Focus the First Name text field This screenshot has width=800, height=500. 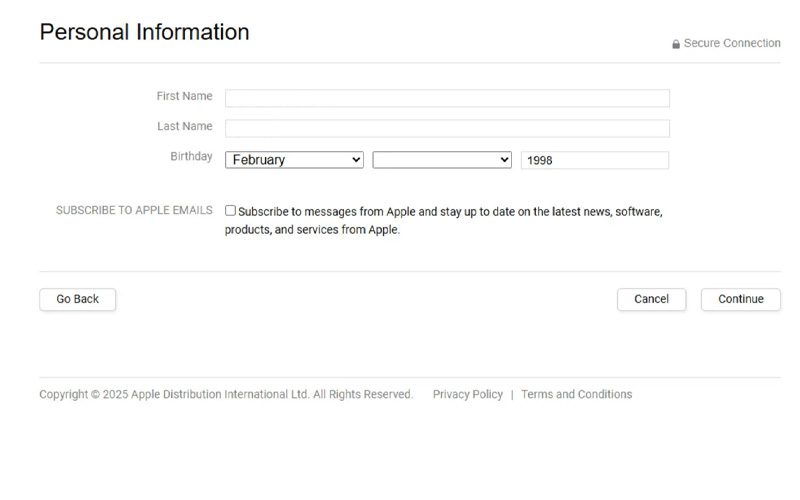(447, 98)
